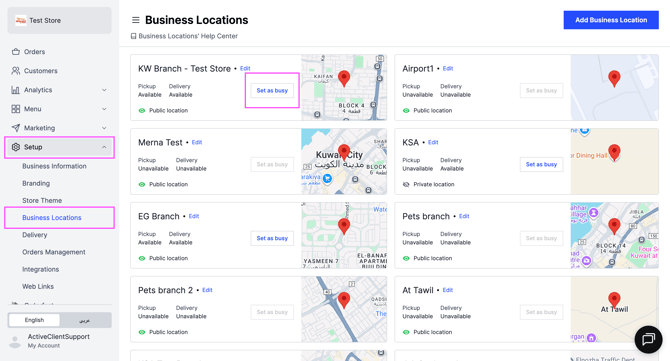670x361 pixels.
Task: Expand the Analytics section chevron
Action: pyautogui.click(x=104, y=90)
